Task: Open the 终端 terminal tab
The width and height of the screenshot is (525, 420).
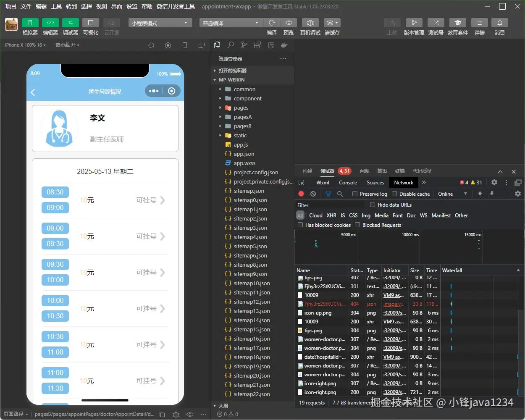Action: coord(400,171)
